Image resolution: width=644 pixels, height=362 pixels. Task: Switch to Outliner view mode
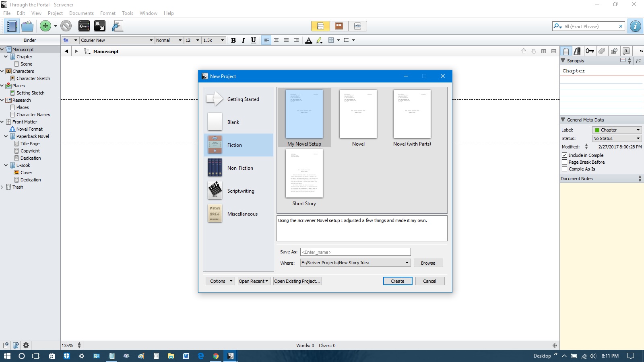(357, 26)
